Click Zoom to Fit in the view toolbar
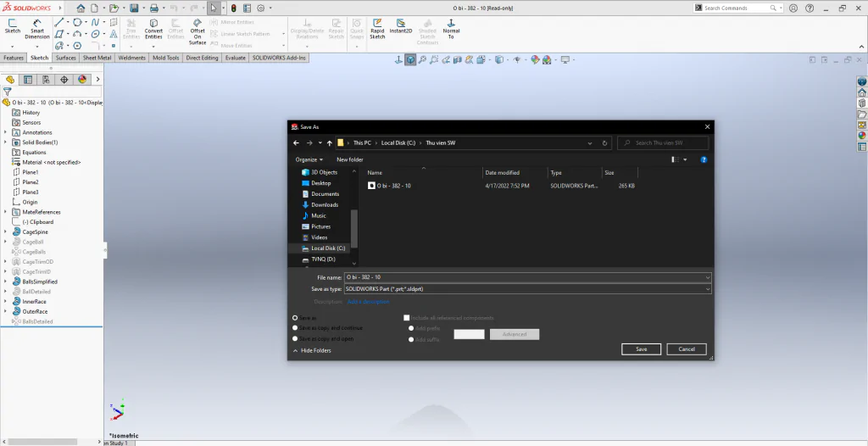This screenshot has width=868, height=446. (422, 59)
